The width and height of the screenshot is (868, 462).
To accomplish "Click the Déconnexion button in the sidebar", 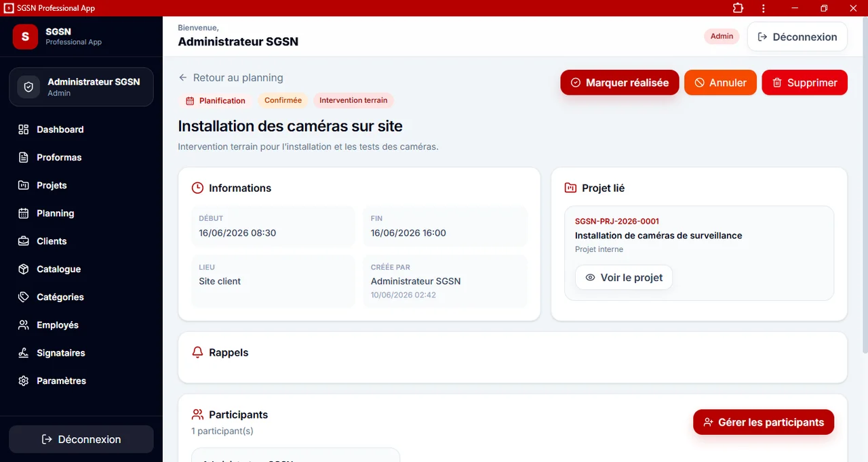I will (81, 439).
